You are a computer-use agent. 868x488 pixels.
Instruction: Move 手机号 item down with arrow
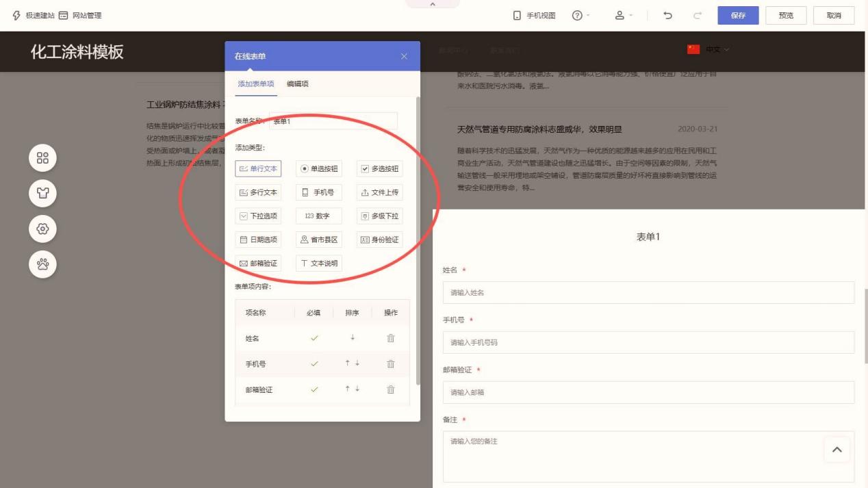[357, 363]
